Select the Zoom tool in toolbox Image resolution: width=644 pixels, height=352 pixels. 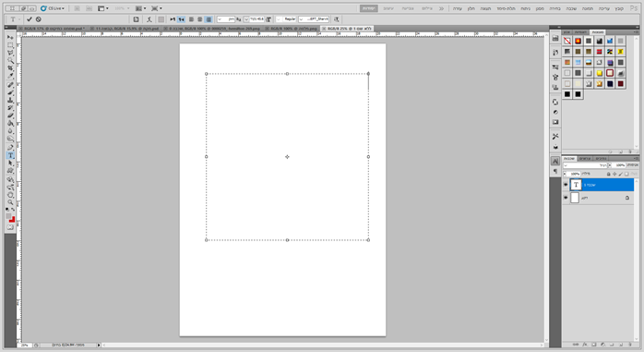click(x=10, y=202)
